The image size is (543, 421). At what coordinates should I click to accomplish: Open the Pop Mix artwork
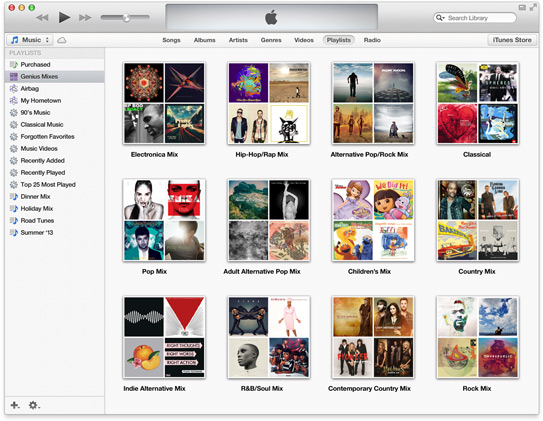pos(164,220)
